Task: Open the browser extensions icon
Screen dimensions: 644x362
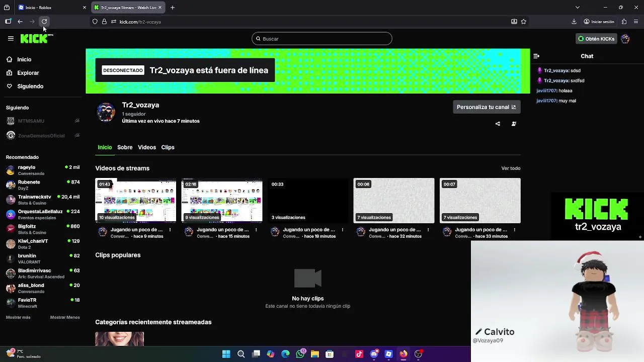Action: click(x=624, y=22)
